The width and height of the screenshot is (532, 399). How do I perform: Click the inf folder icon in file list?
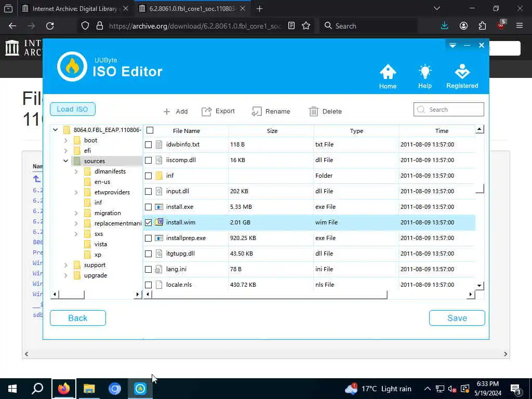coord(159,176)
